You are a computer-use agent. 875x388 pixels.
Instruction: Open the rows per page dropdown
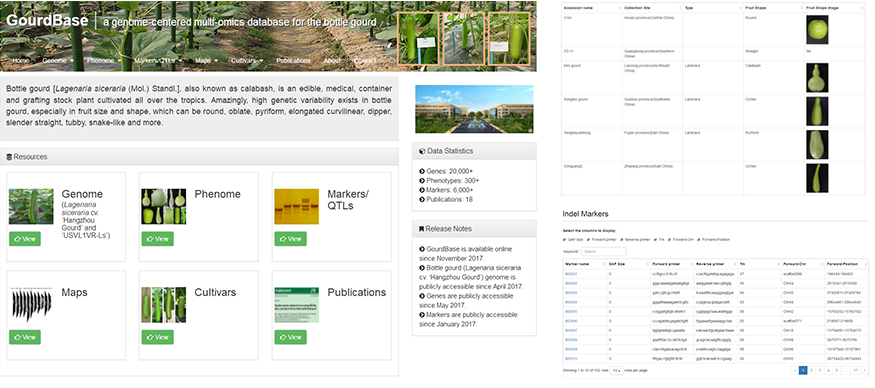click(x=616, y=370)
